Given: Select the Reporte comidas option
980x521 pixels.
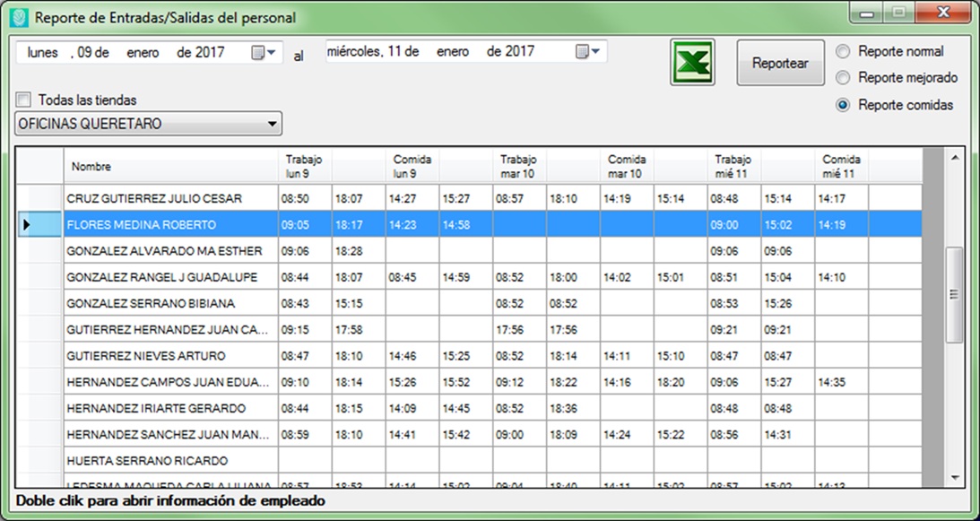Looking at the screenshot, I should [843, 105].
